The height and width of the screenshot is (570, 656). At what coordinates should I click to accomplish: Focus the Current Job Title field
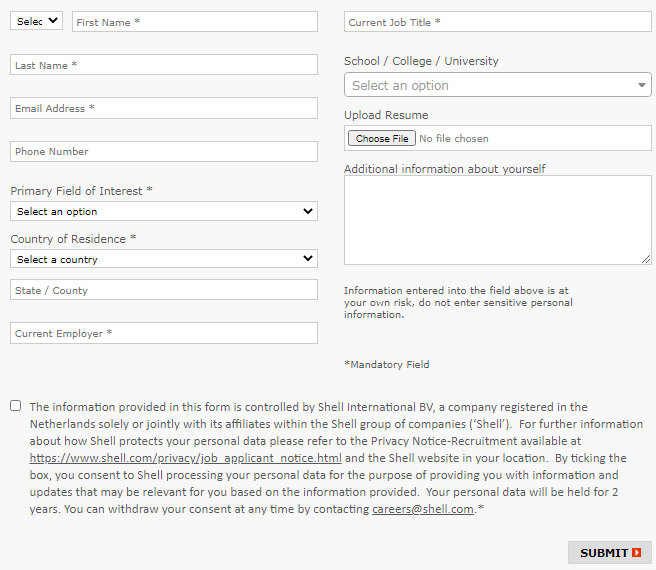[497, 22]
